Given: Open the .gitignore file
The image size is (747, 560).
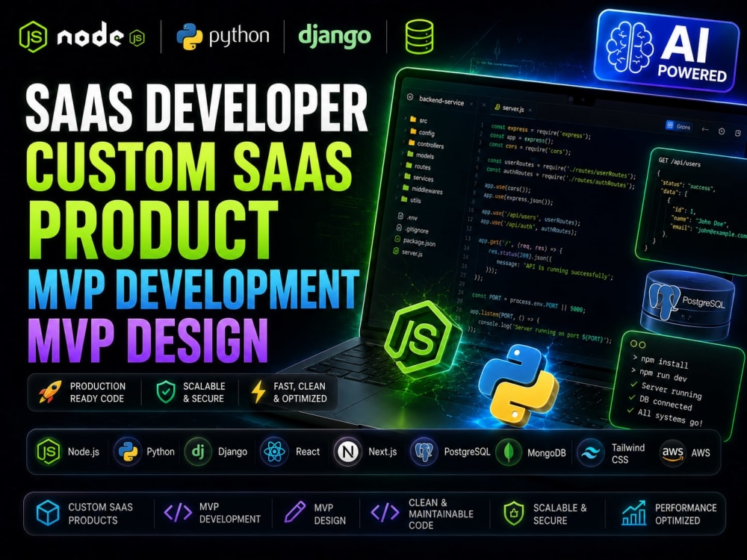Looking at the screenshot, I should [x=412, y=229].
